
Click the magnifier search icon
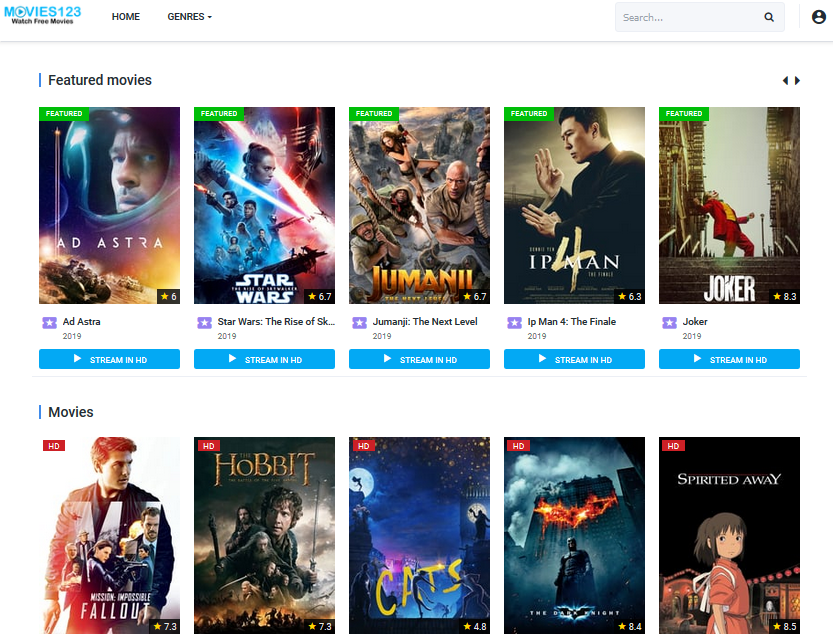coord(769,18)
